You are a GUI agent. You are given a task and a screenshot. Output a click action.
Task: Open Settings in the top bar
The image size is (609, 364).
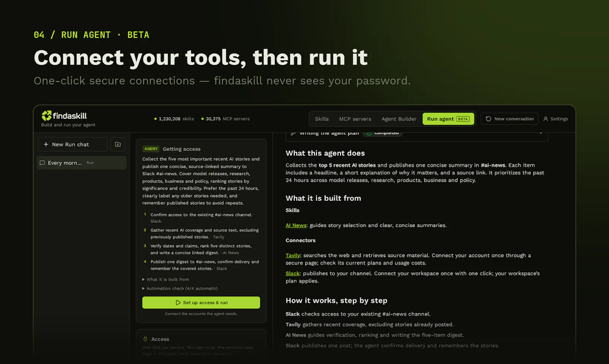[x=556, y=119]
